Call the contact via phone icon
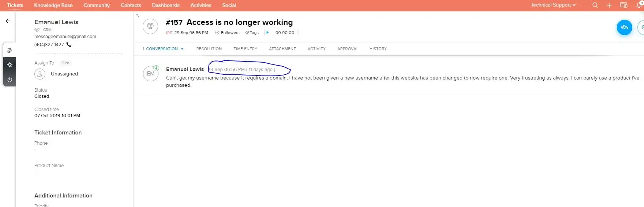Image resolution: width=644 pixels, height=207 pixels. point(69,45)
